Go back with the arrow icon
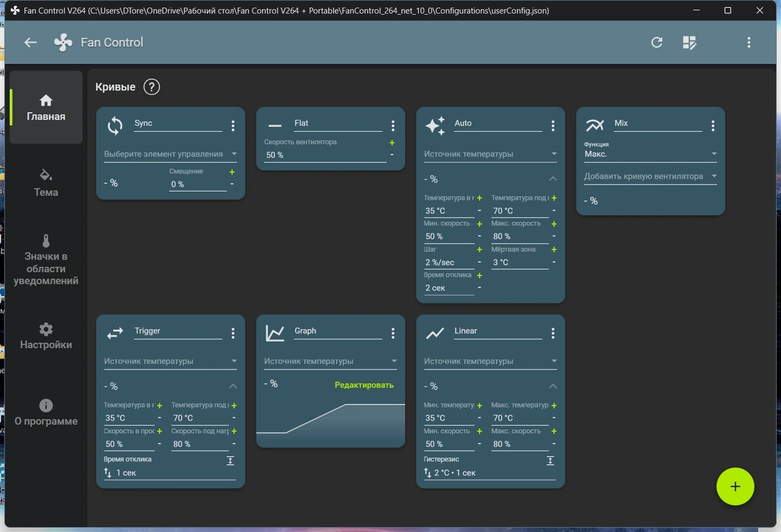Viewport: 781px width, 532px height. (31, 42)
